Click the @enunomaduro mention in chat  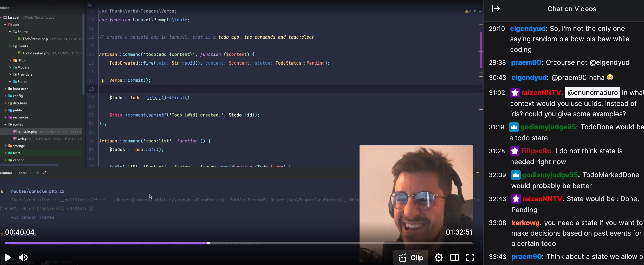point(593,93)
